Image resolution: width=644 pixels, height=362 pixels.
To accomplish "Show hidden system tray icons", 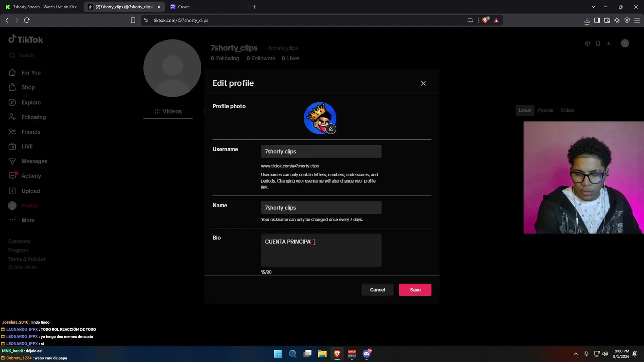I will click(x=576, y=354).
